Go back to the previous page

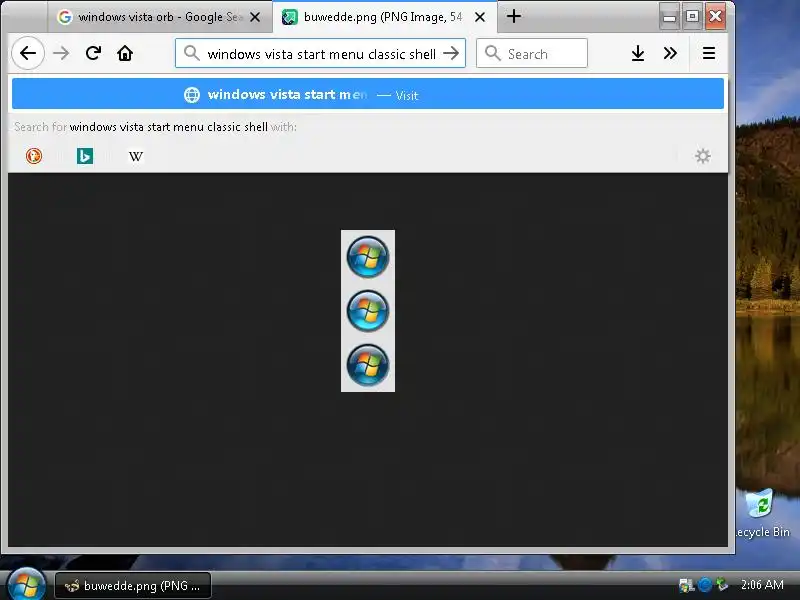click(x=28, y=53)
